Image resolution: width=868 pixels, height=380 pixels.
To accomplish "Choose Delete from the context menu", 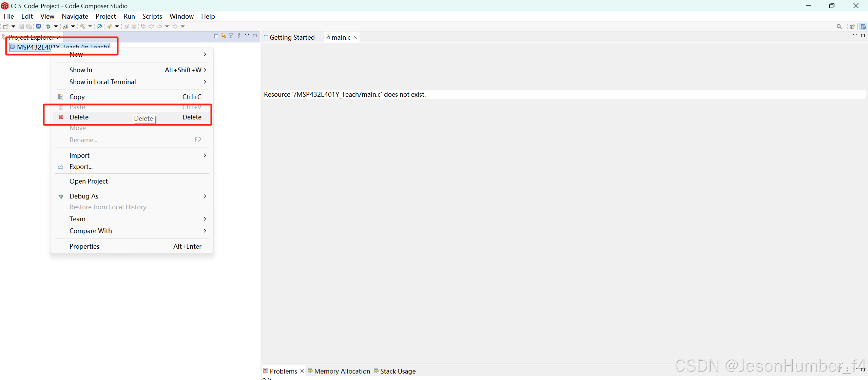I will click(79, 117).
